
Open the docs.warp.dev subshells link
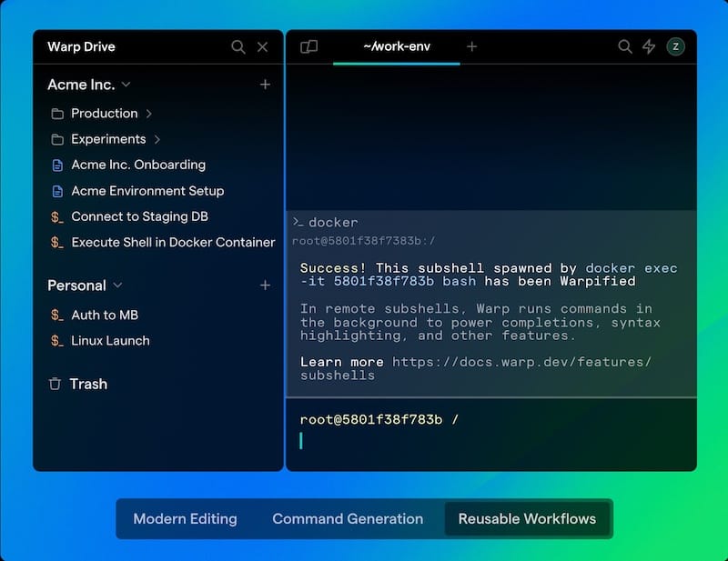[475, 368]
